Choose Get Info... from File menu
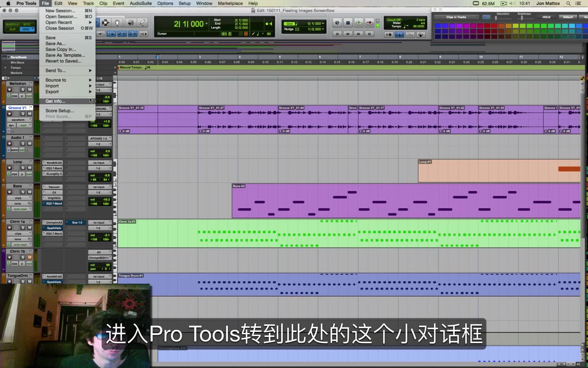Image resolution: width=588 pixels, height=368 pixels. (67, 101)
